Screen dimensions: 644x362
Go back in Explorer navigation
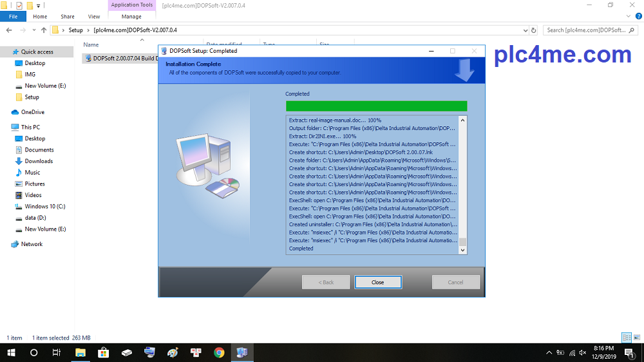9,30
